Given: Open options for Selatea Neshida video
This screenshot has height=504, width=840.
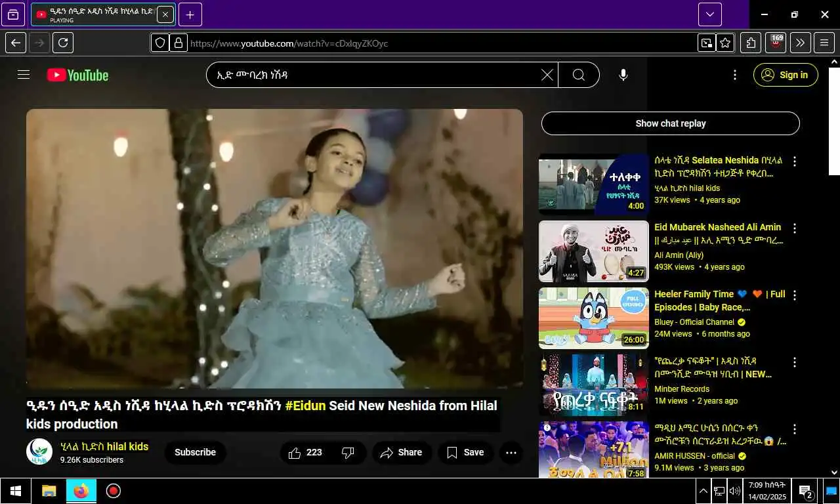Looking at the screenshot, I should coord(795,161).
